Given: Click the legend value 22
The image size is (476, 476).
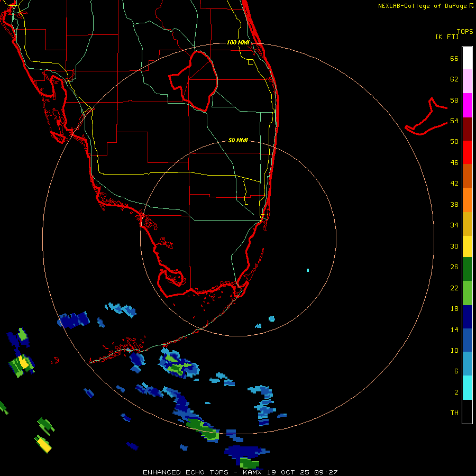Looking at the screenshot, I should [454, 288].
